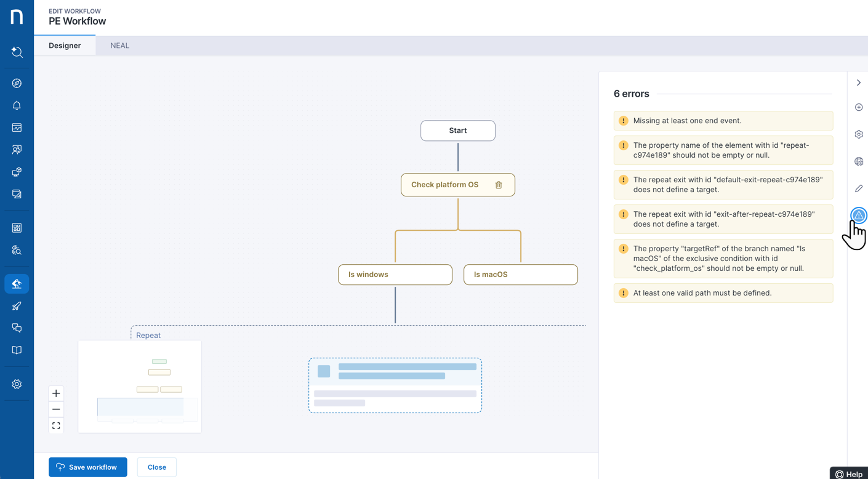Zoom in with the plus button
This screenshot has width=868, height=479.
click(56, 393)
